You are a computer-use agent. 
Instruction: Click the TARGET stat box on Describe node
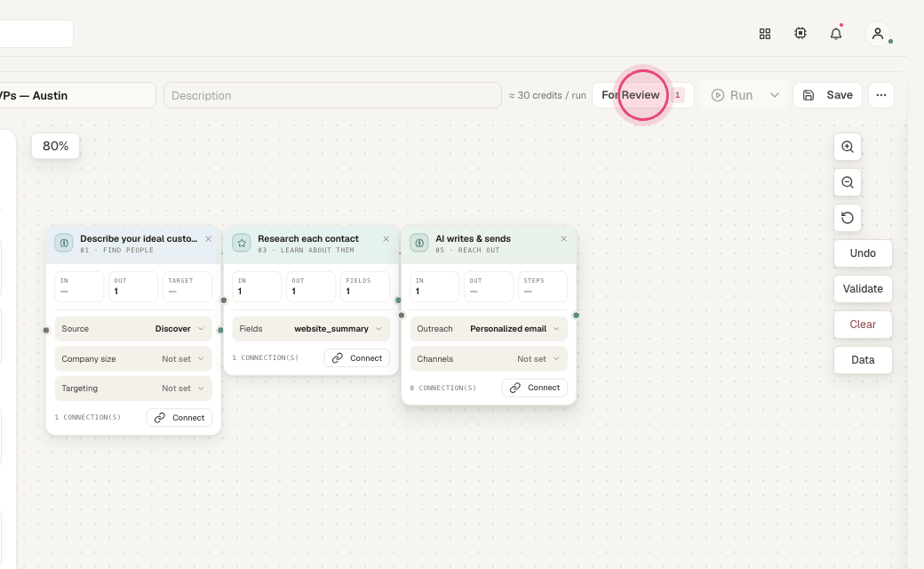tap(187, 286)
